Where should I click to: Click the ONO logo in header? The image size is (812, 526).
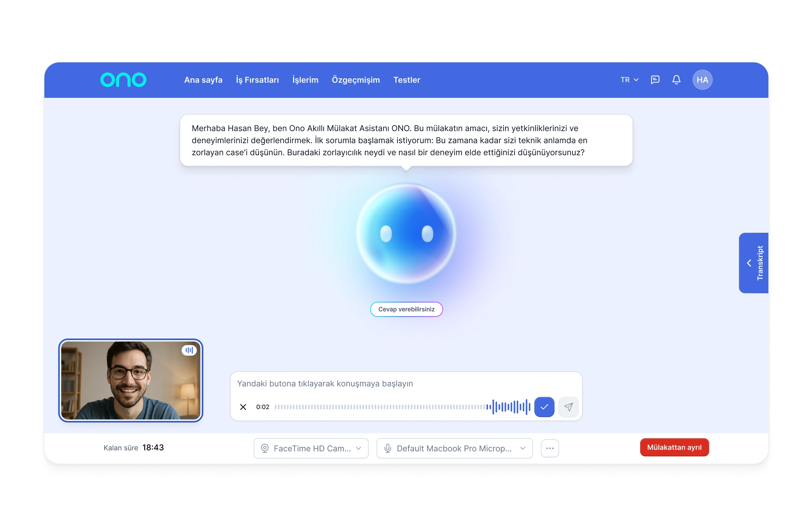123,80
